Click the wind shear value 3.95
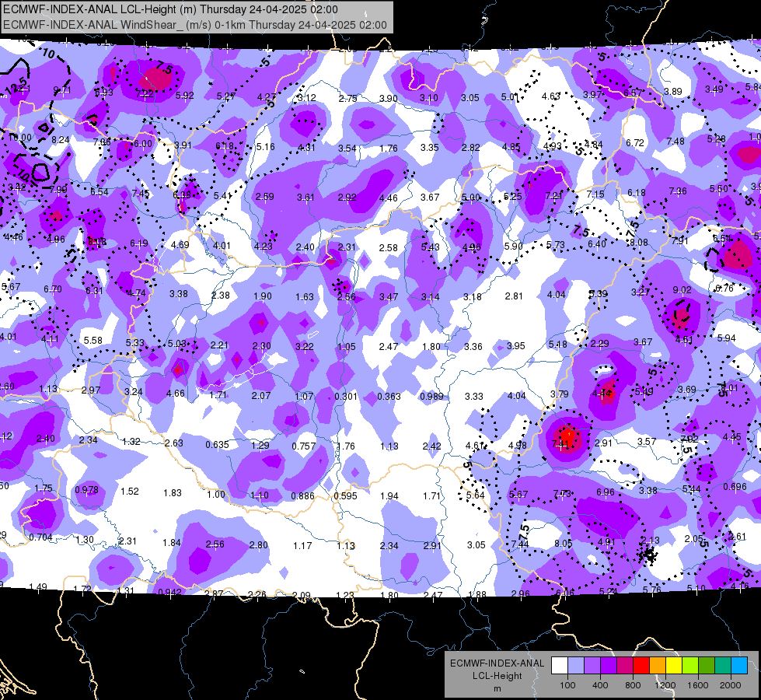The image size is (761, 700). coord(516,346)
